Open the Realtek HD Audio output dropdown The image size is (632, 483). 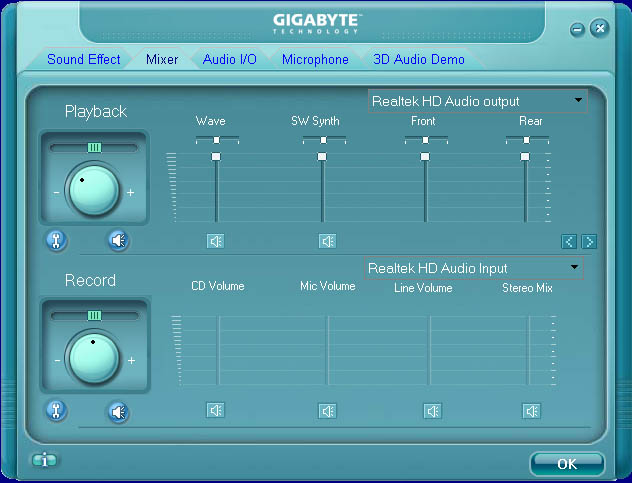[x=478, y=101]
